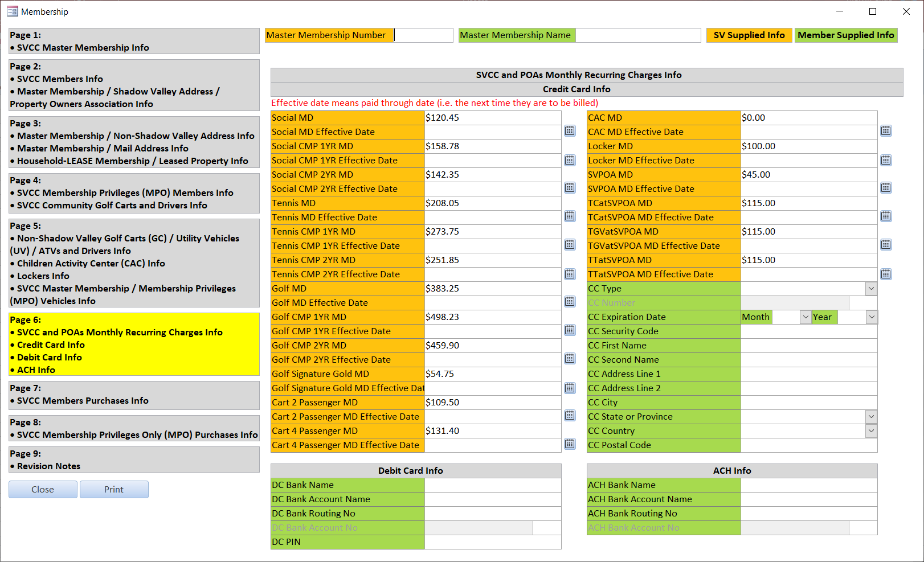Go to Page 1 SVCC Master Membership Info

pyautogui.click(x=134, y=41)
